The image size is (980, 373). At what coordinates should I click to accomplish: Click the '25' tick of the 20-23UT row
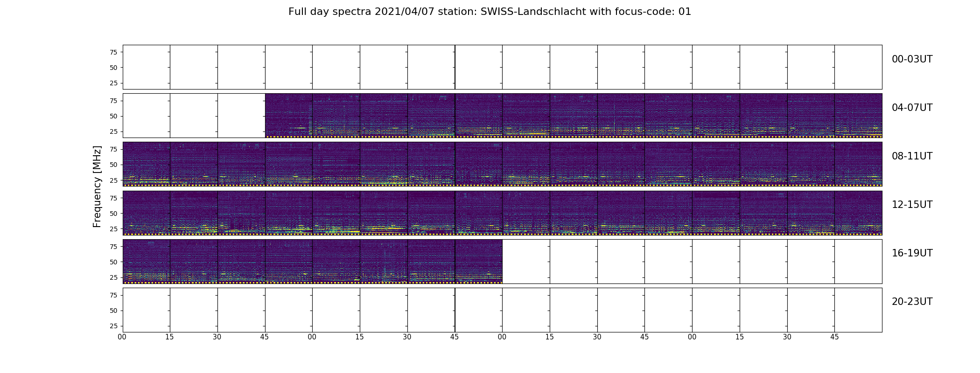pyautogui.click(x=113, y=326)
